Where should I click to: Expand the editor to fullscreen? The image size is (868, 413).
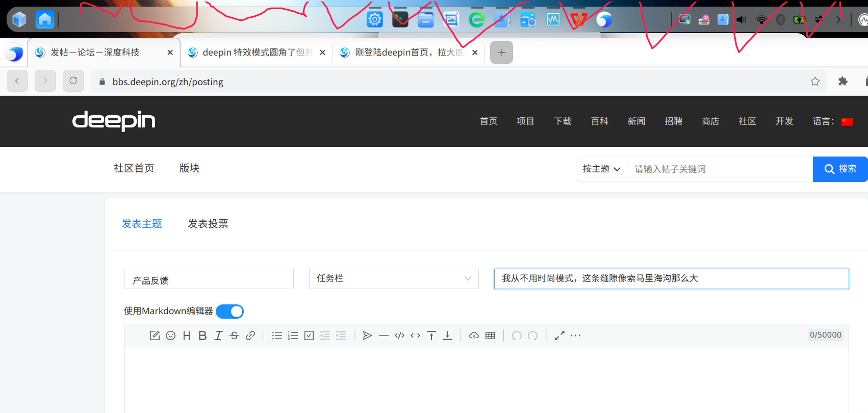click(559, 335)
